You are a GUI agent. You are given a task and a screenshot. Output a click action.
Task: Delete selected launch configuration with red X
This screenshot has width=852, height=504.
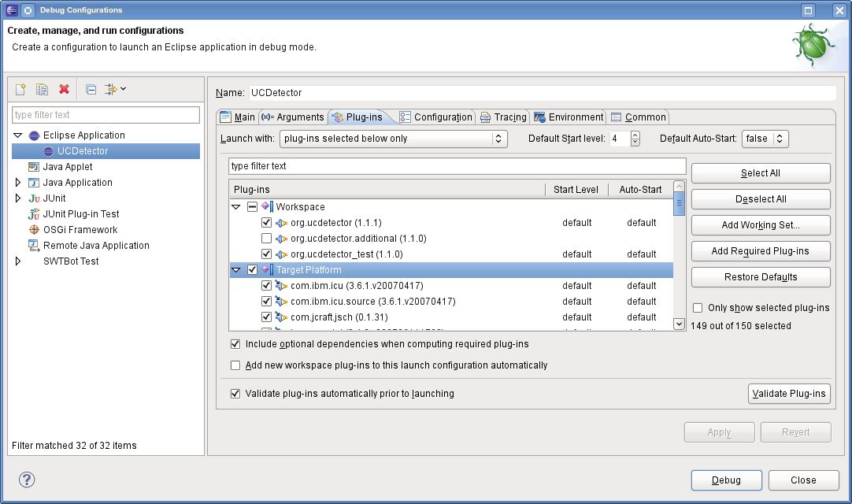[64, 89]
